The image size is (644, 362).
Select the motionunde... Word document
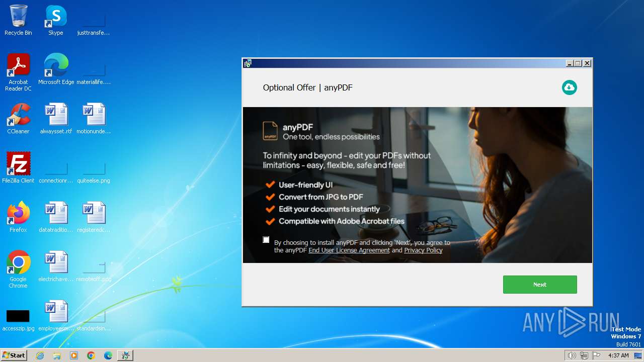(x=94, y=119)
